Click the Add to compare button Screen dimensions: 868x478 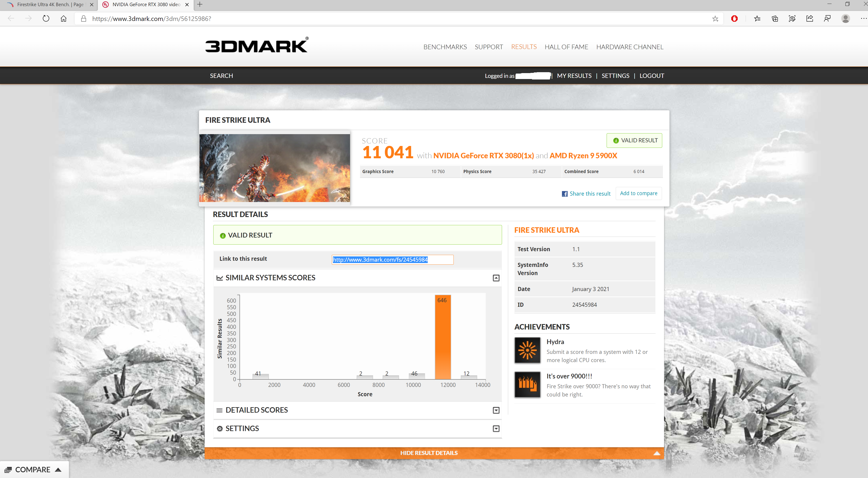[638, 193]
